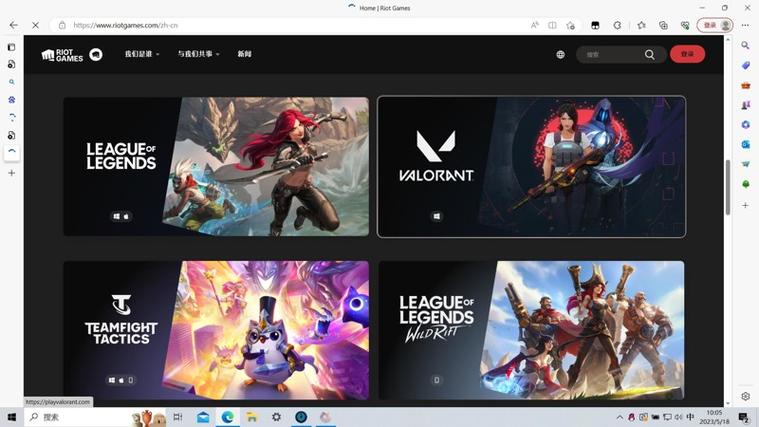Open the Windows Start menu

(12, 417)
